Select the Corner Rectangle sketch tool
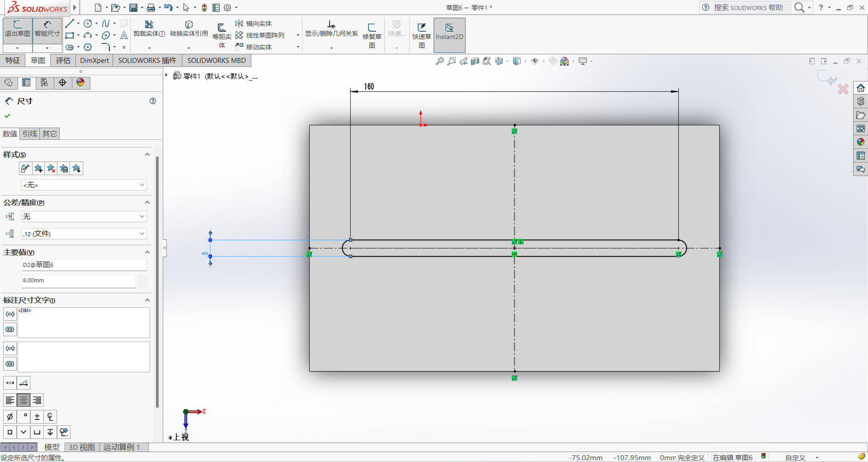The height and width of the screenshot is (462, 868). pyautogui.click(x=69, y=35)
